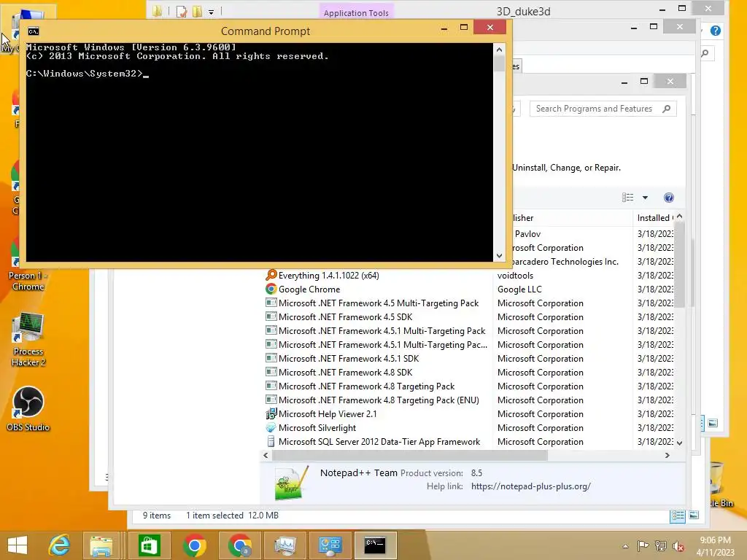Click the Command Prompt scroll up arrow
Screen dimensions: 747x560
499,50
